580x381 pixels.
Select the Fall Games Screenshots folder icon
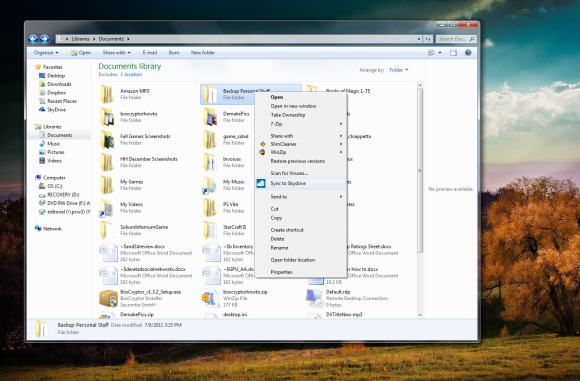[107, 139]
